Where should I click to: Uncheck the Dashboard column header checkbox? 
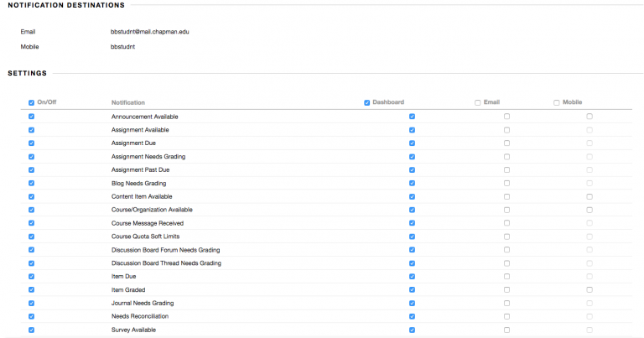tap(367, 103)
